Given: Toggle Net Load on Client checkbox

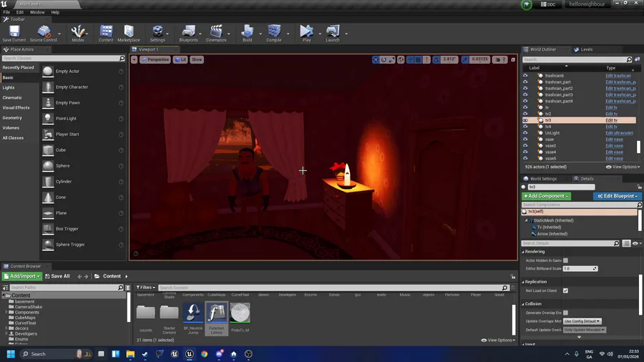Looking at the screenshot, I should click(565, 290).
